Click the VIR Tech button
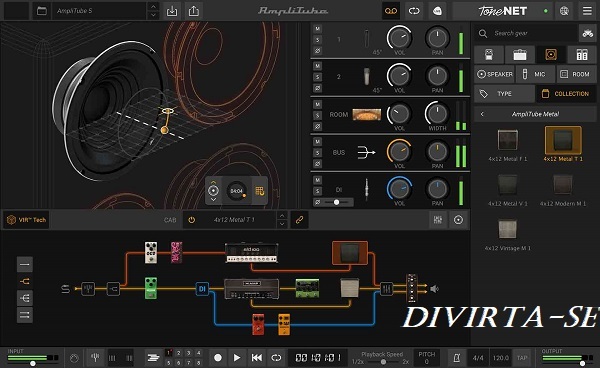 coord(26,220)
